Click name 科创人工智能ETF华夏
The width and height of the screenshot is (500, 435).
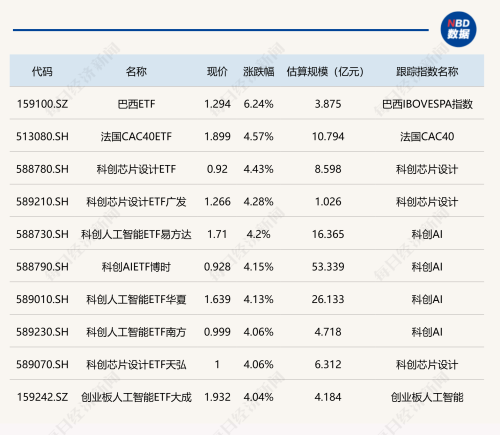click(136, 299)
